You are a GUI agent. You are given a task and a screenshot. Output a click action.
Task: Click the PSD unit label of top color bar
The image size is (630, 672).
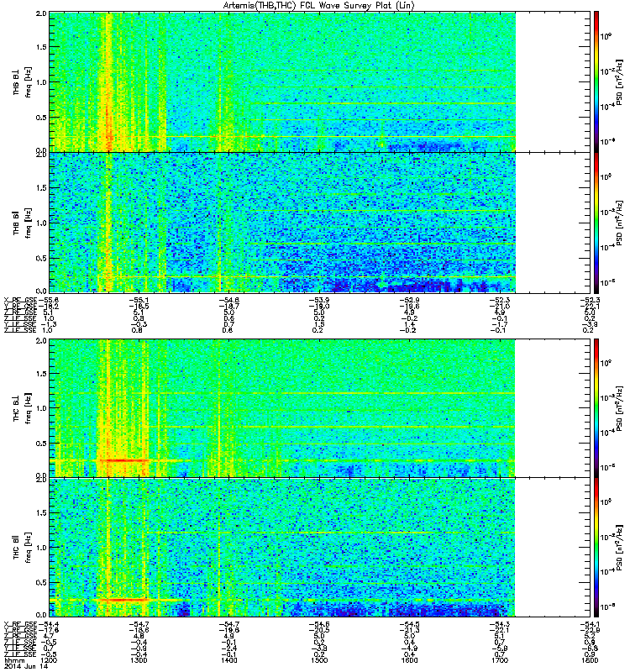click(620, 82)
